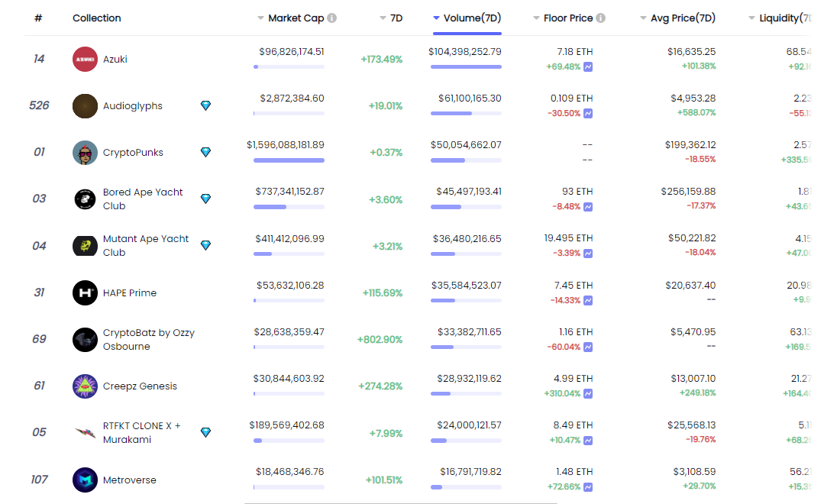This screenshot has width=824, height=504.
Task: Open the Mutant Ape Yacht Club link
Action: pos(146,245)
